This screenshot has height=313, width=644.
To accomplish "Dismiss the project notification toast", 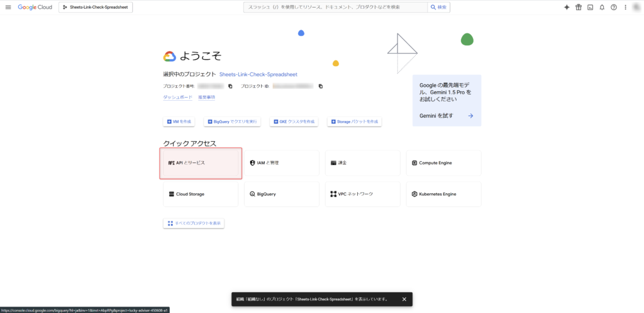I will tap(404, 299).
